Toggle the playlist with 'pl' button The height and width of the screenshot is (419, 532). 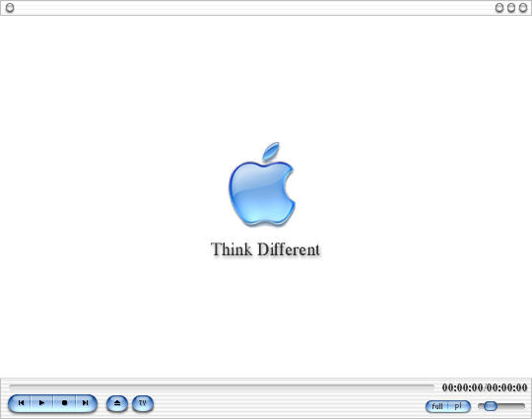click(x=459, y=406)
